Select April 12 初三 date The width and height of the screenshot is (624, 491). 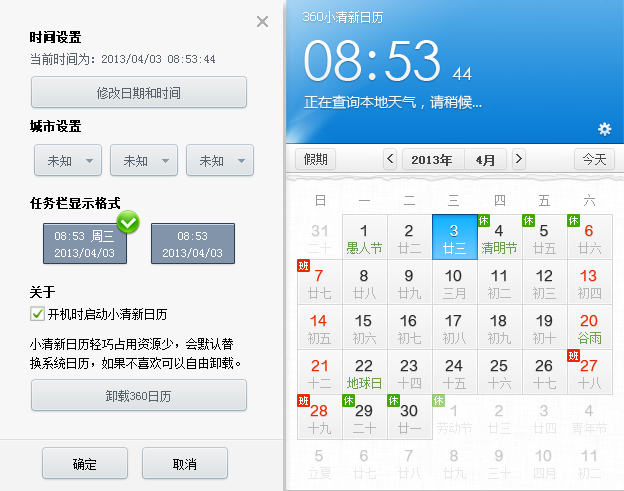(x=544, y=282)
